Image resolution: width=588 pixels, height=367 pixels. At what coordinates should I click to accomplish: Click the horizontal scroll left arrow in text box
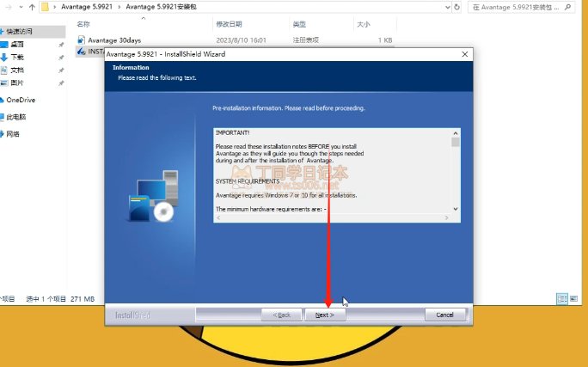click(218, 217)
